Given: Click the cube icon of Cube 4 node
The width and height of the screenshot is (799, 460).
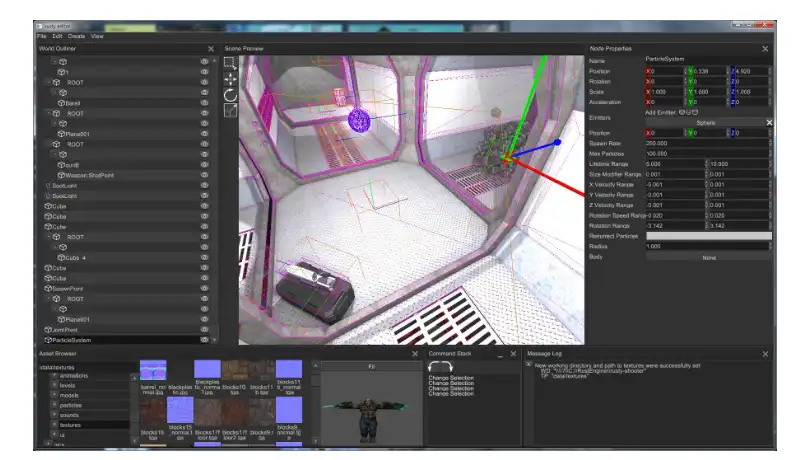Looking at the screenshot, I should point(61,258).
